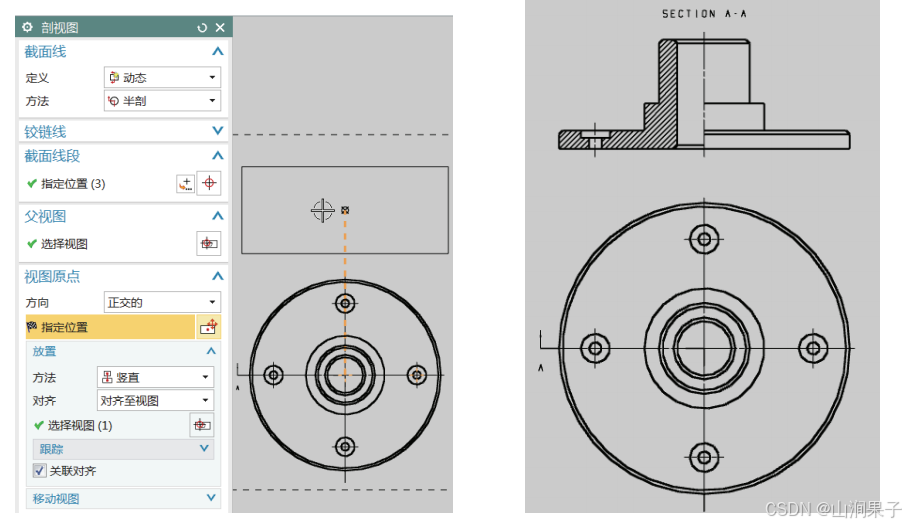Click the dialog settings gear icon
This screenshot has height=525, width=906.
pos(27,27)
